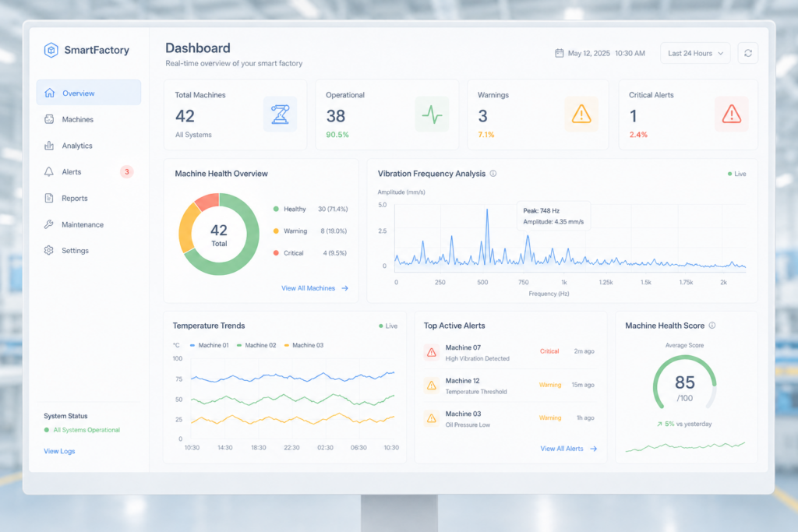This screenshot has height=532, width=798.
Task: Click the Peak 748 Hz tooltip
Action: click(554, 217)
